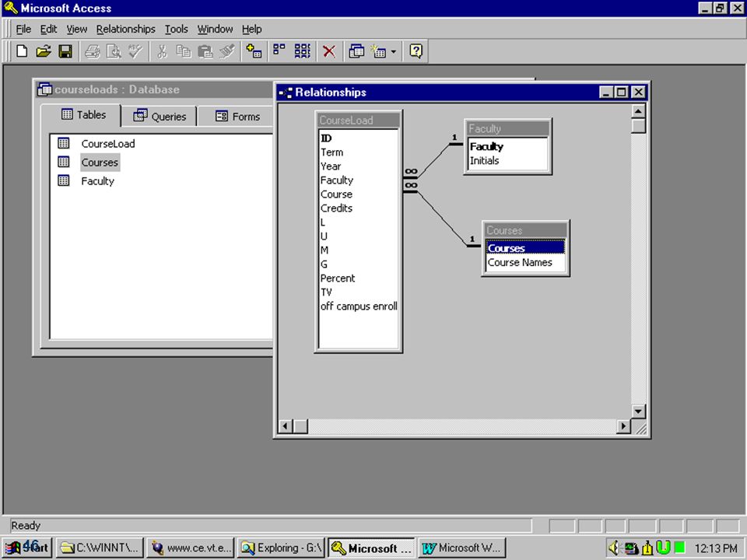This screenshot has height=560, width=747.
Task: Click the Database Window toolbar icon
Action: pos(356,51)
